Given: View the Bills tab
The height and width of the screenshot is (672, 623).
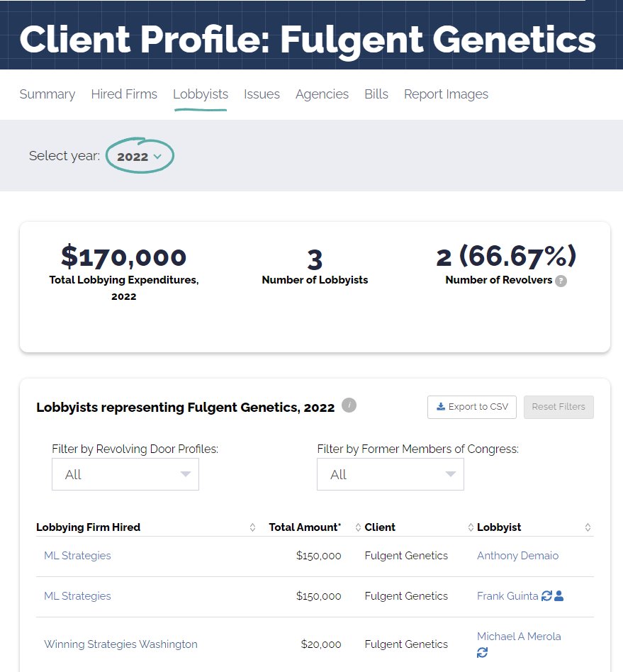Looking at the screenshot, I should pyautogui.click(x=376, y=94).
